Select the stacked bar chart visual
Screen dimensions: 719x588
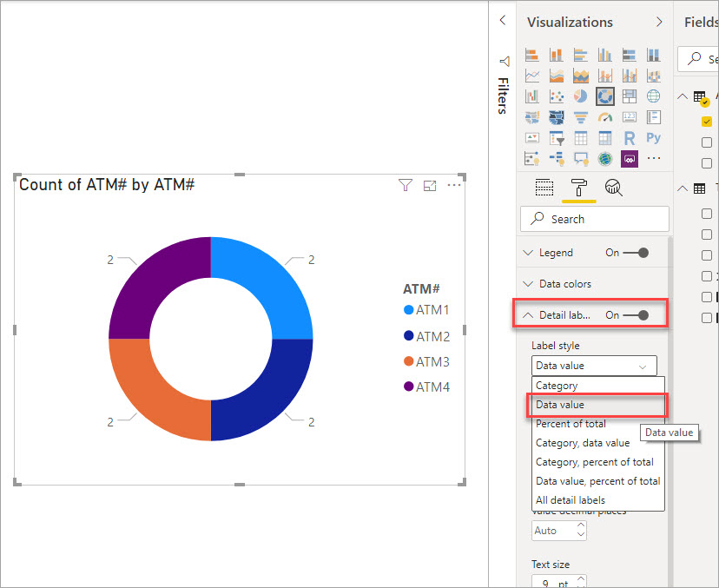tap(532, 55)
